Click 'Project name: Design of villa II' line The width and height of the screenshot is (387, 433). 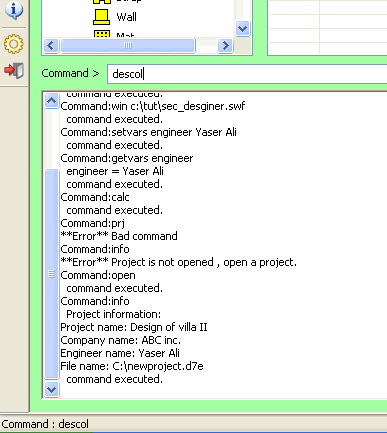[134, 327]
